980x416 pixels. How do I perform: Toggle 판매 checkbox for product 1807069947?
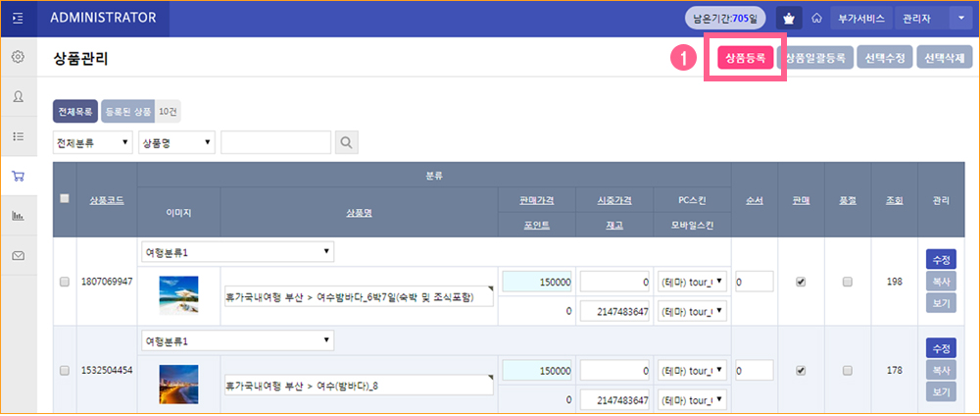pyautogui.click(x=801, y=283)
